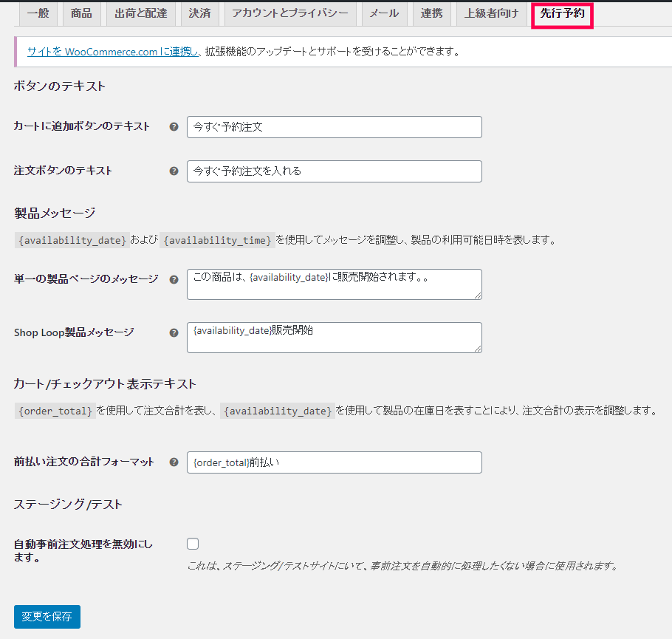Click help icon beside 注文ボタンのテキスト
The height and width of the screenshot is (639, 672).
[x=174, y=171]
